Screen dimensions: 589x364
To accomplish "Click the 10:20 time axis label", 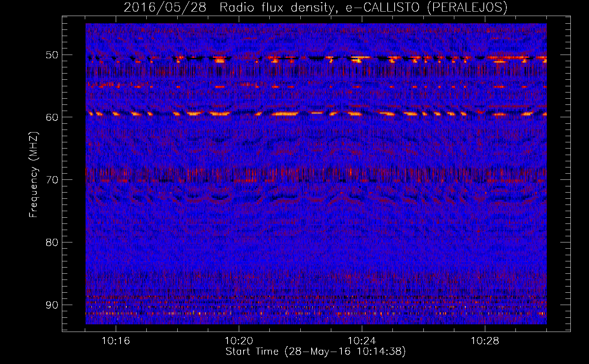I will pos(239,341).
